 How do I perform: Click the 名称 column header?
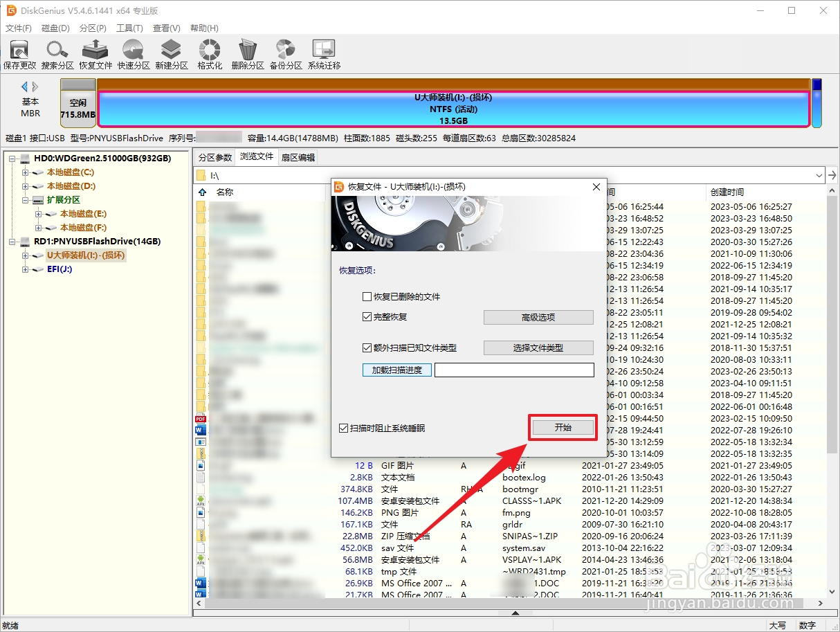pos(225,192)
